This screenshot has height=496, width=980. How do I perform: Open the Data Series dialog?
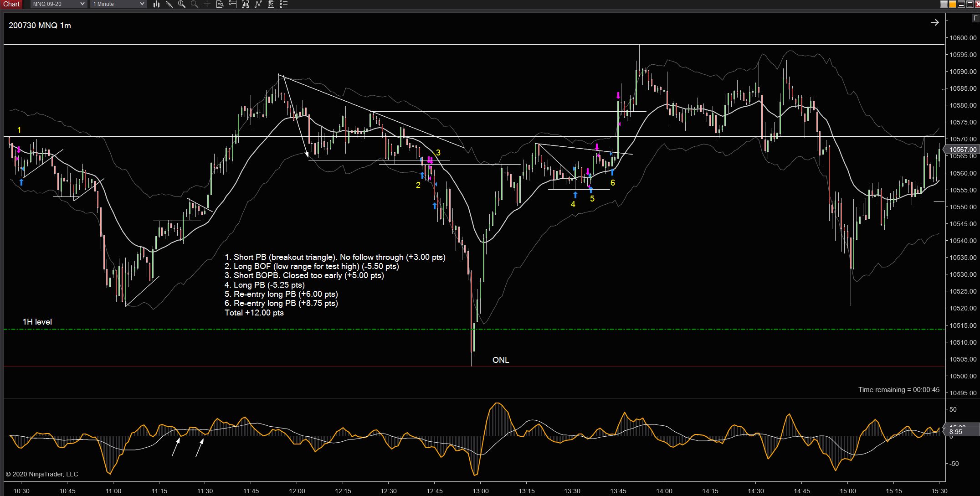click(x=245, y=4)
